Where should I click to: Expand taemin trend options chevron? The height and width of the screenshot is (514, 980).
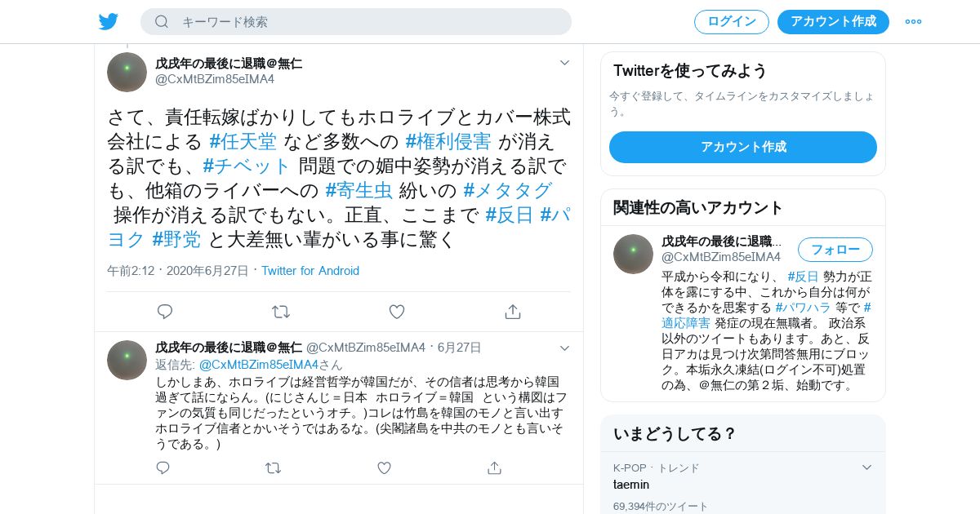pyautogui.click(x=867, y=467)
